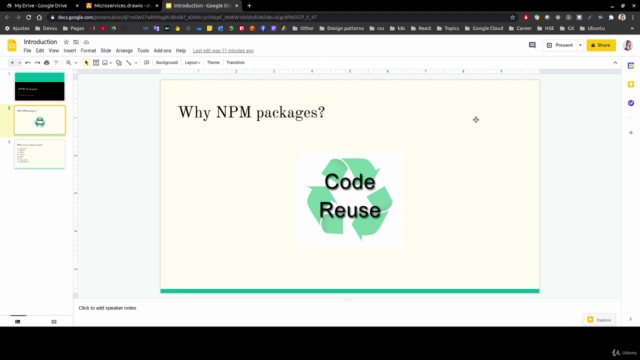Open the Shape tool

(119, 63)
